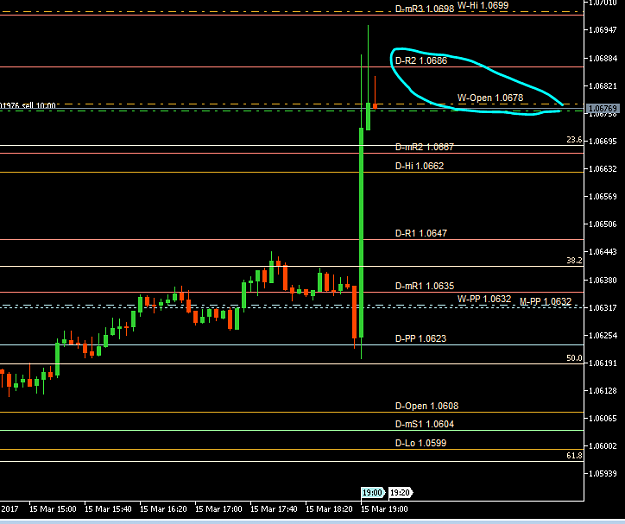
Task: Click price 1.06947 on the price scale
Action: 603,30
